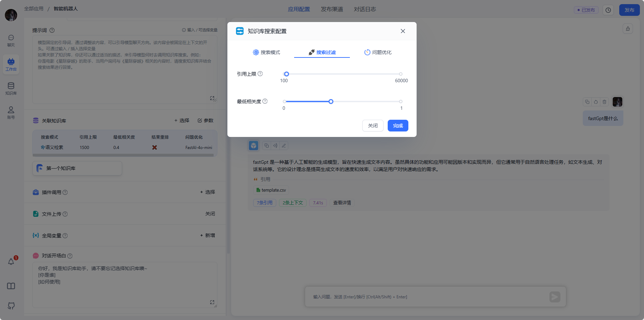Click 关闭 button in dialog
Image resolution: width=644 pixels, height=320 pixels.
click(x=373, y=126)
